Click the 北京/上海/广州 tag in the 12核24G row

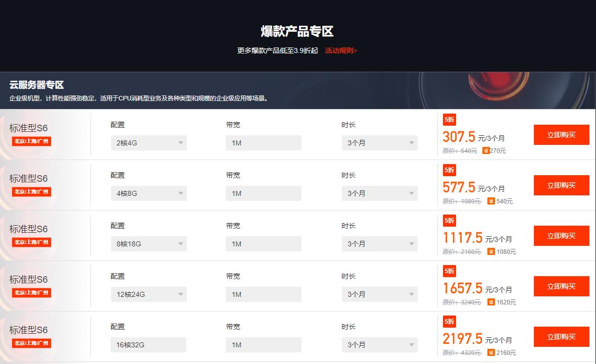tap(31, 293)
